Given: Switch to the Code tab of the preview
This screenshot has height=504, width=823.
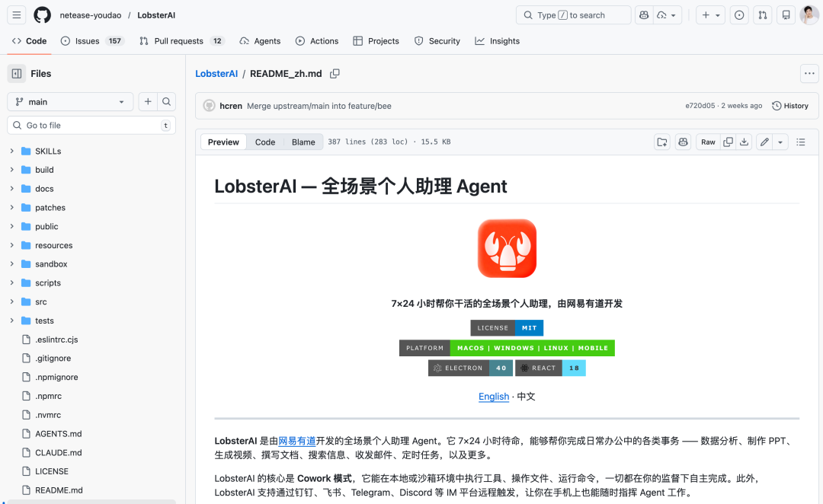Looking at the screenshot, I should [264, 142].
